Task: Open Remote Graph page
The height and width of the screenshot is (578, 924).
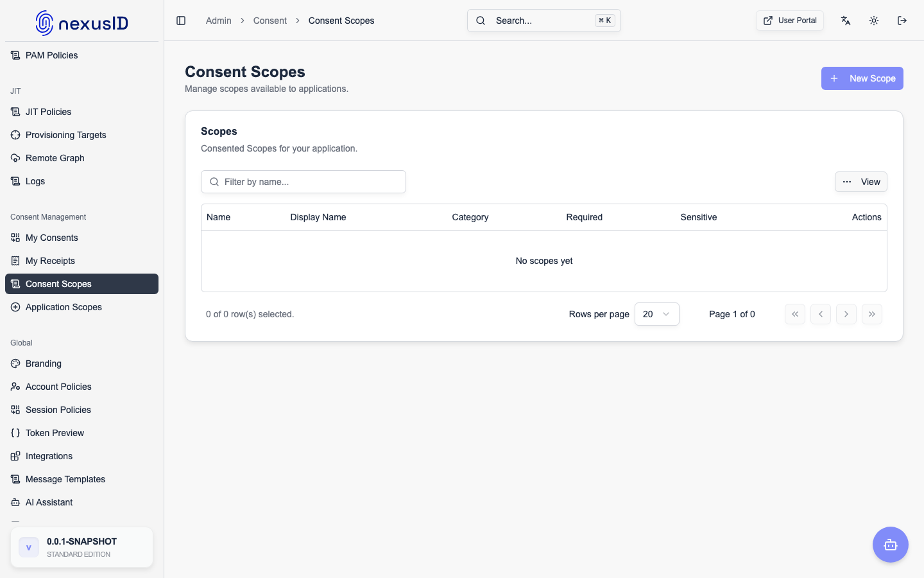Action: (x=81, y=158)
